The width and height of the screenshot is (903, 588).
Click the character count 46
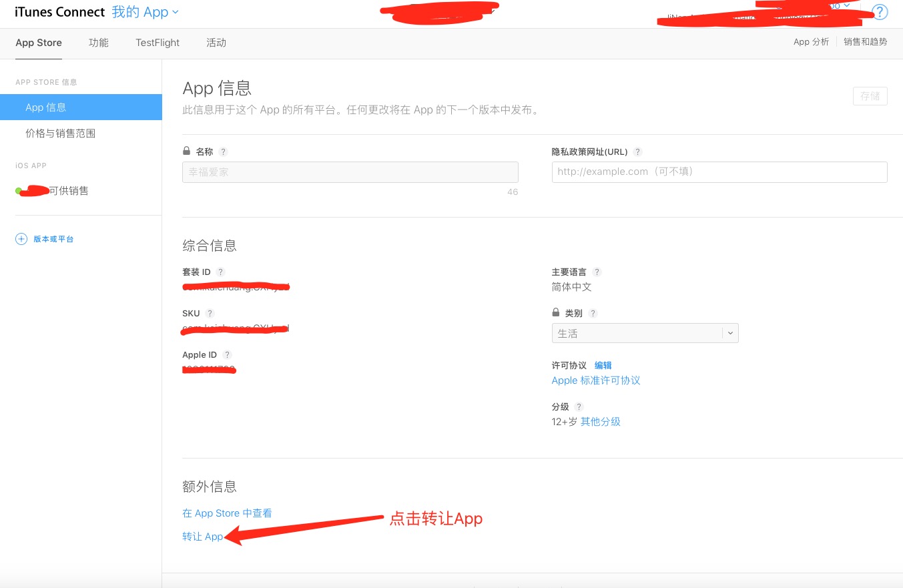[513, 192]
